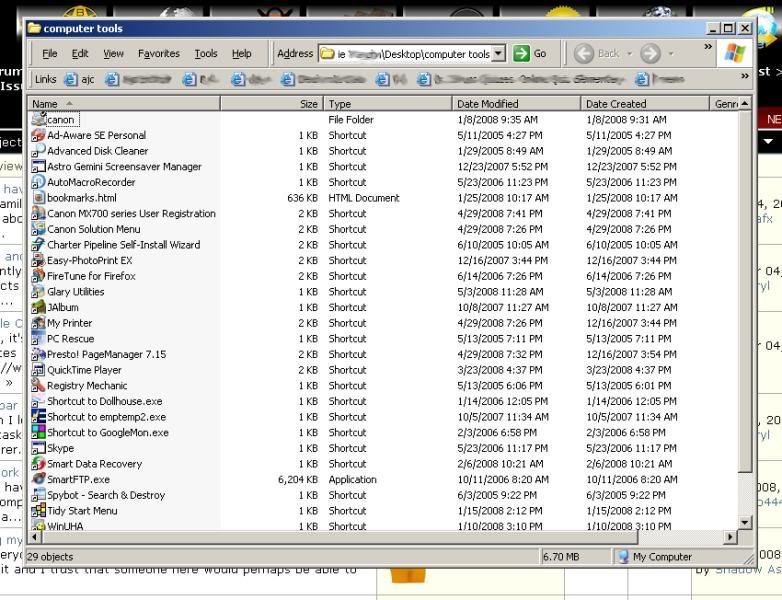Select the Easy-PhotoPrint EX icon

click(x=38, y=260)
